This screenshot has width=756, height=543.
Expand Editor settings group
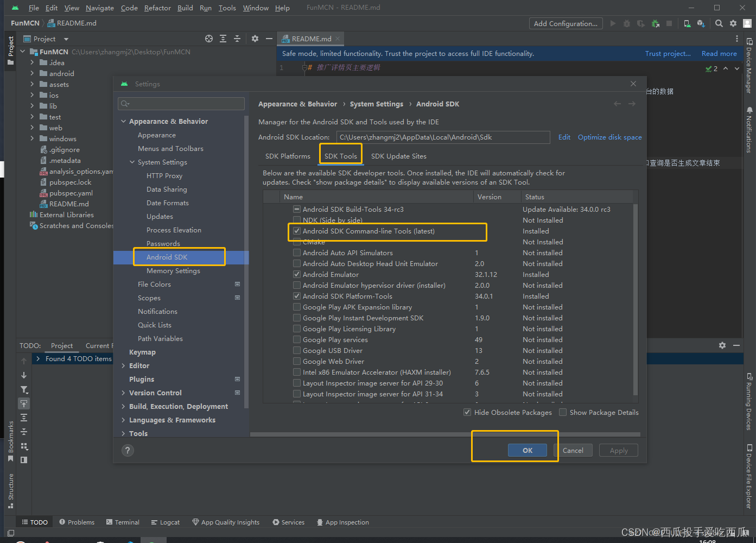pyautogui.click(x=123, y=365)
